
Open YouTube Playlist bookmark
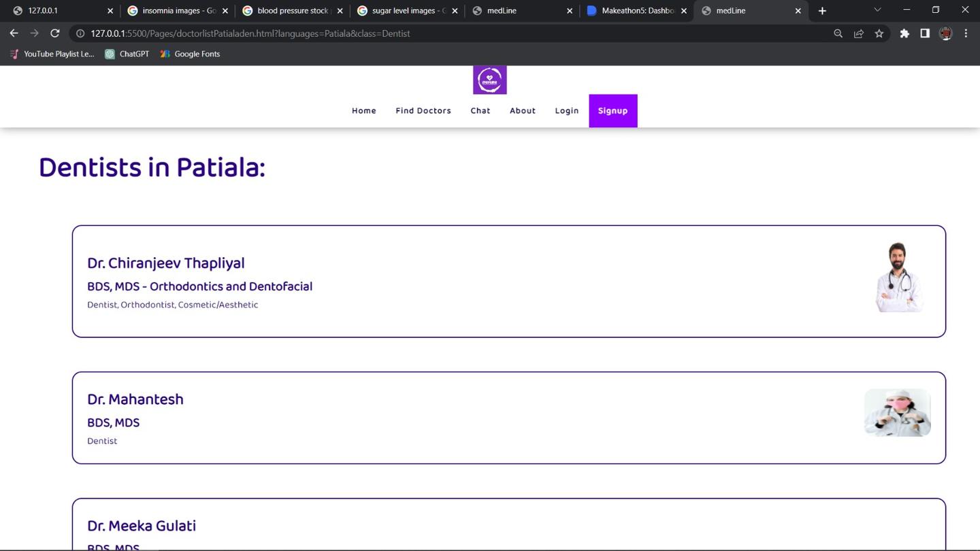click(x=52, y=54)
